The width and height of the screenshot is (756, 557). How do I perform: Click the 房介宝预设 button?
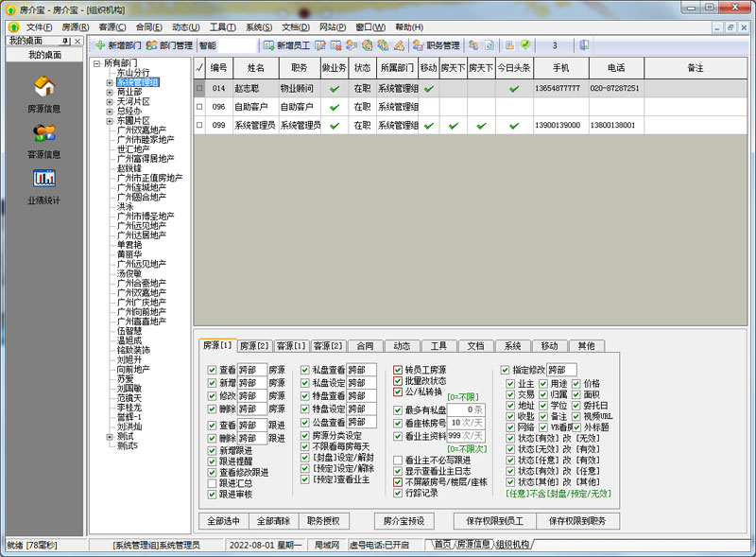(404, 521)
